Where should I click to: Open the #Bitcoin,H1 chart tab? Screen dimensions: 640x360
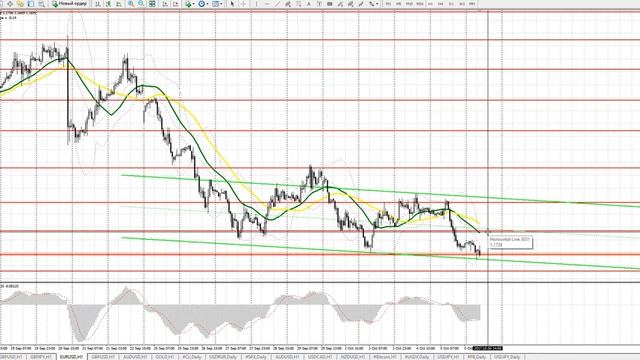point(385,357)
